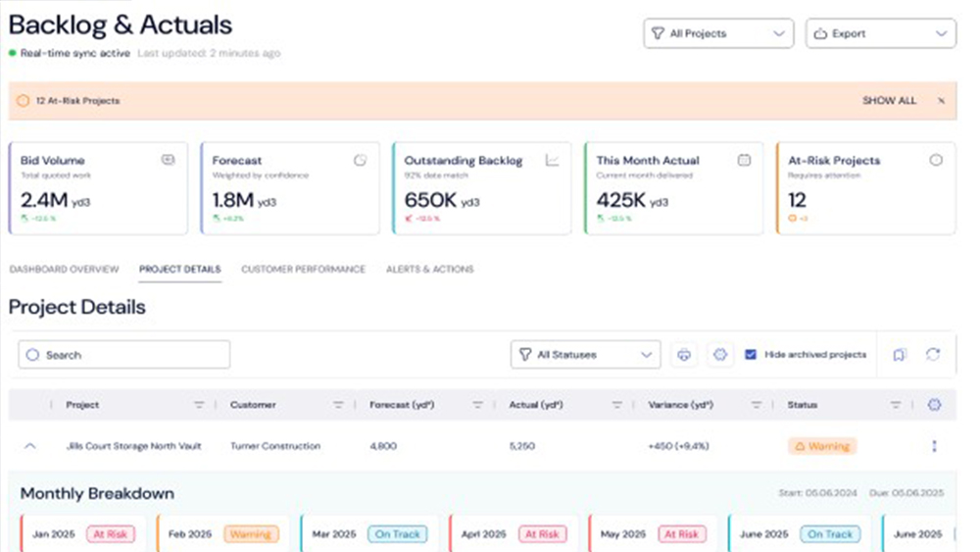Screen dimensions: 980x552
Task: Uncheck Hide archived projects checkbox
Action: (751, 355)
